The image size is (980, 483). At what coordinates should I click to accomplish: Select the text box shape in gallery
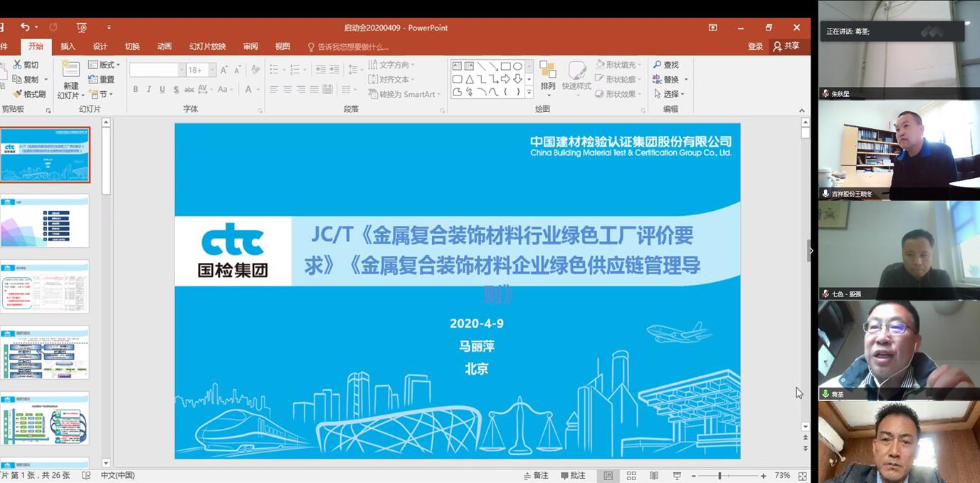[457, 66]
